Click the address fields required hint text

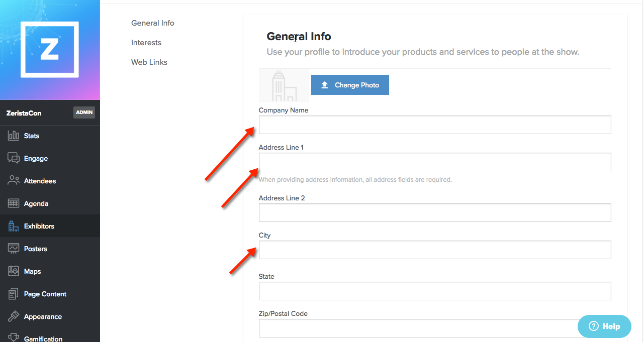(x=355, y=179)
